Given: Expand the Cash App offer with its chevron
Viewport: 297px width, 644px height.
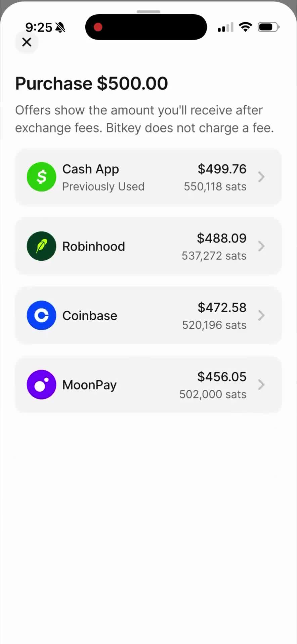Looking at the screenshot, I should (x=261, y=177).
